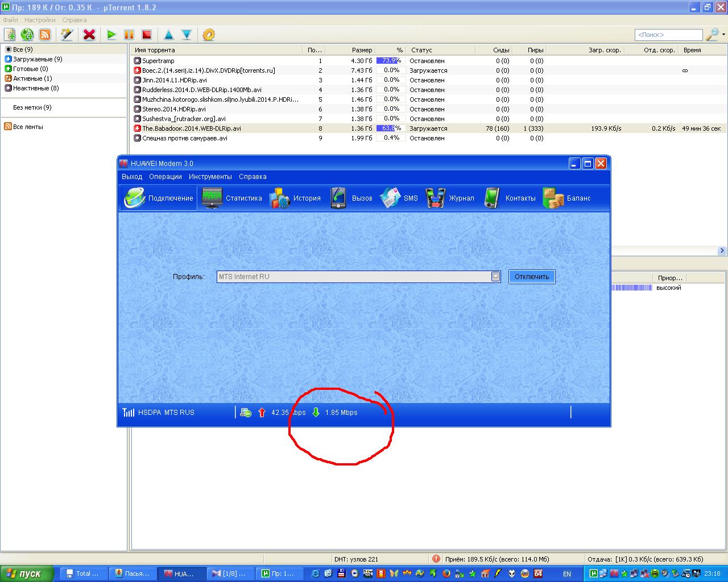Expand the Профиль dropdown MTS Internet RU
Viewport: 728px width, 582px height.
coord(495,277)
